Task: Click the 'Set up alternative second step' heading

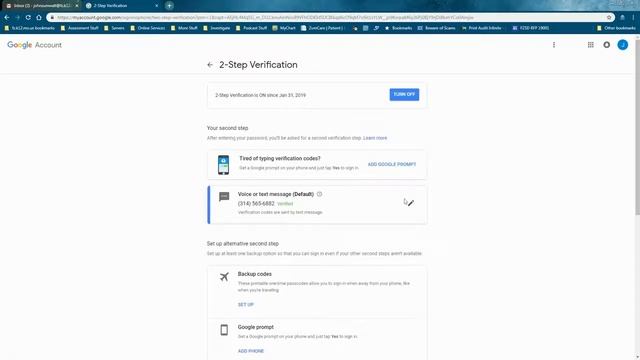Action: [x=243, y=244]
